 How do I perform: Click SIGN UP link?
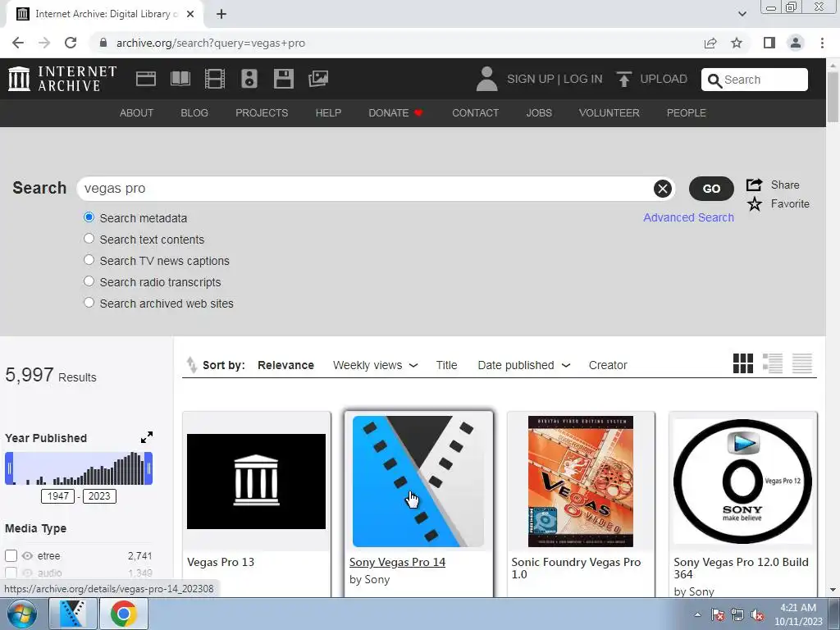tap(531, 79)
